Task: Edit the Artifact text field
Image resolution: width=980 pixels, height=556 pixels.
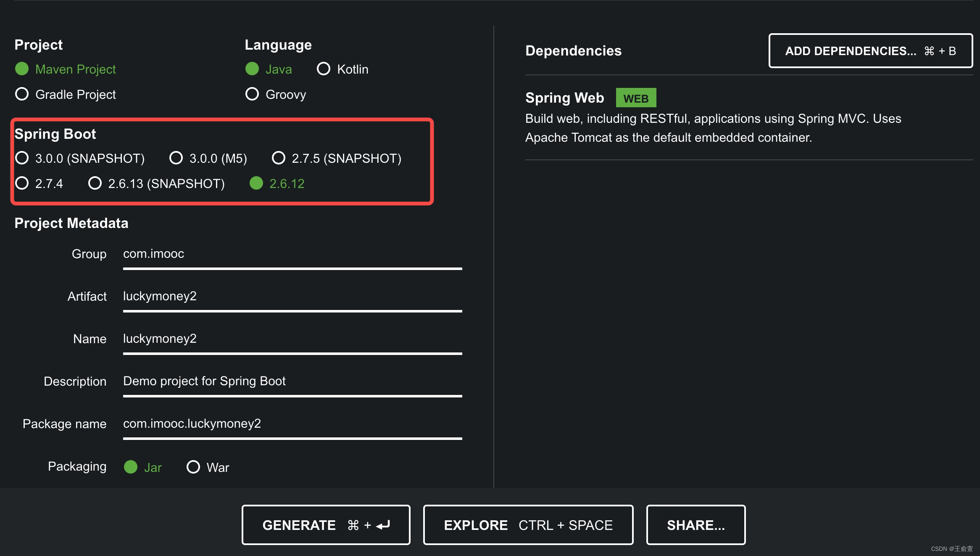Action: click(292, 297)
